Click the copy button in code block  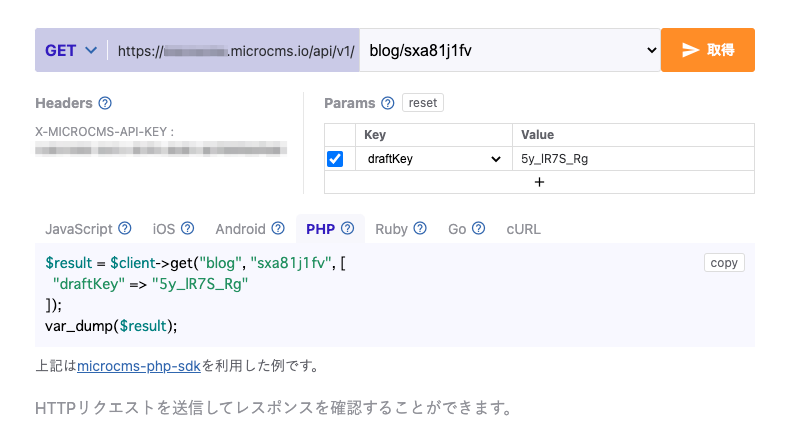tap(723, 263)
